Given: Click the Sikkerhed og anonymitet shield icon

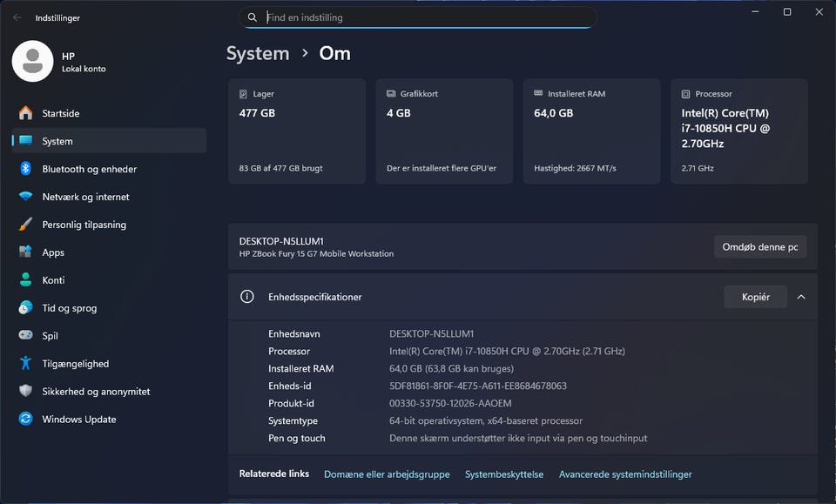Looking at the screenshot, I should (x=25, y=391).
